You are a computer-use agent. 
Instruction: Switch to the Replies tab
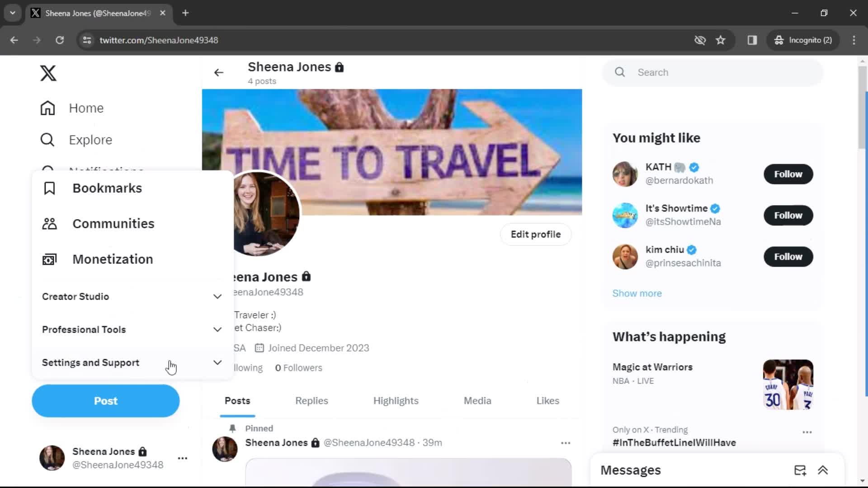coord(311,400)
